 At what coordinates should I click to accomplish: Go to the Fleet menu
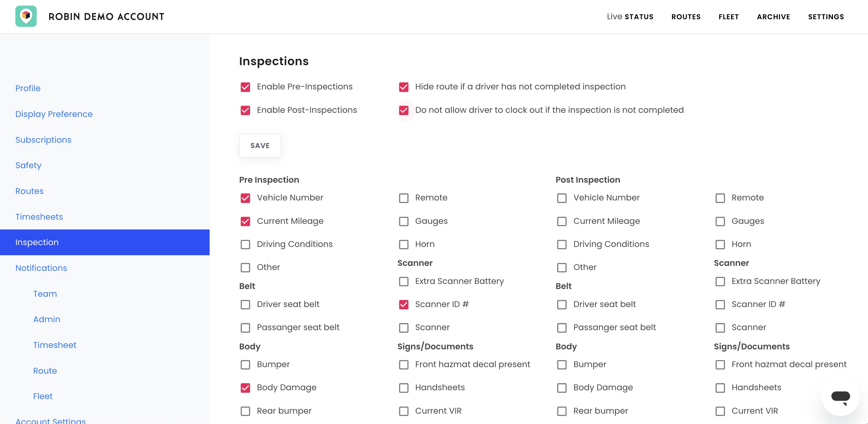pos(729,17)
